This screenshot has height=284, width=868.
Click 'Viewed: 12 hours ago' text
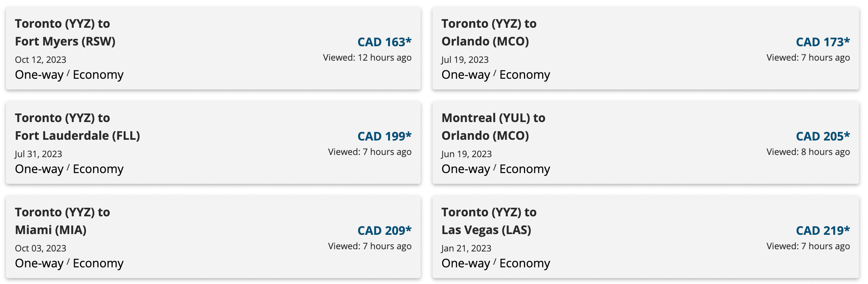pyautogui.click(x=367, y=58)
